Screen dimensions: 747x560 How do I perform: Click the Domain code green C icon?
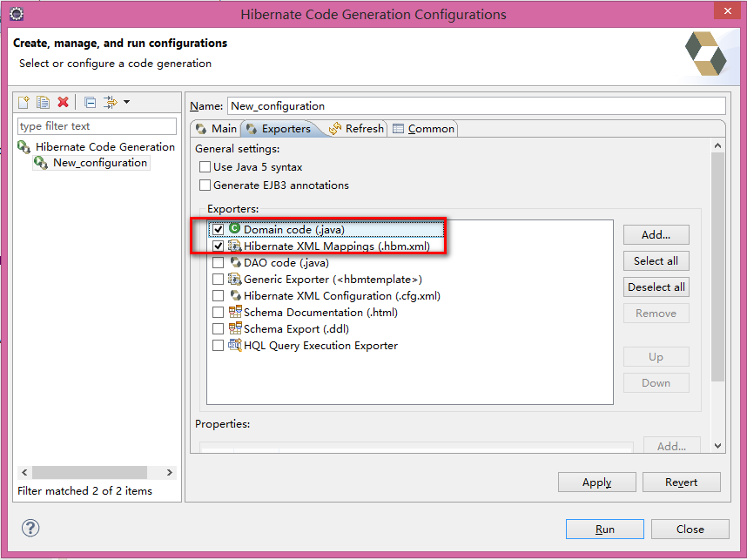pos(234,228)
